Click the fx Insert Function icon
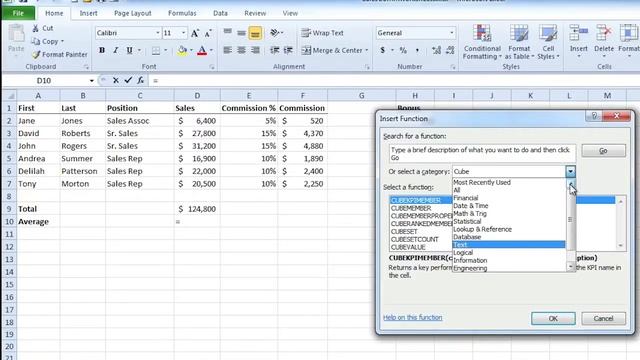Image resolution: width=640 pixels, height=360 pixels. point(140,80)
